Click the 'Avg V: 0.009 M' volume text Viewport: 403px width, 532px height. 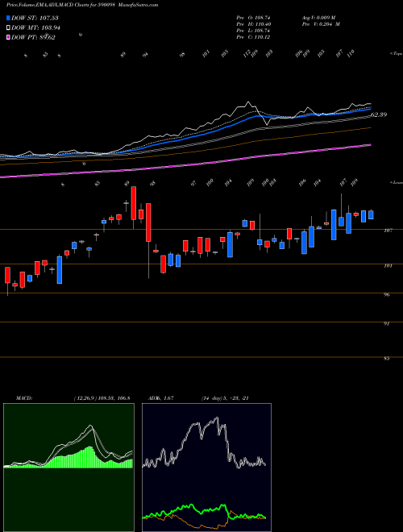(318, 17)
